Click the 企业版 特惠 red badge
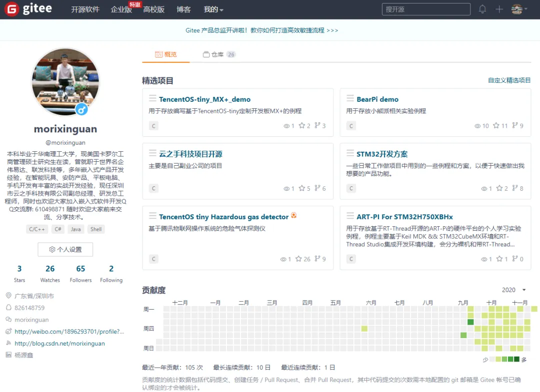This screenshot has height=392, width=540. pyautogui.click(x=135, y=4)
